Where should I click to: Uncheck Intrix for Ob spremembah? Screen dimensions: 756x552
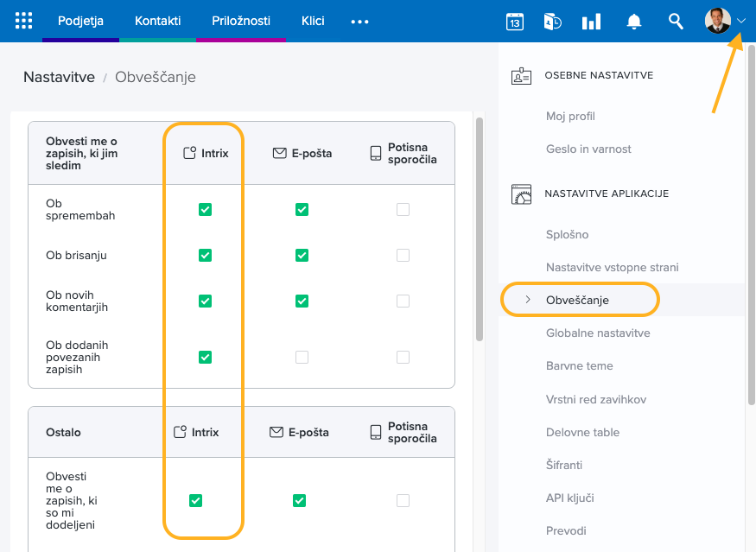click(x=205, y=209)
